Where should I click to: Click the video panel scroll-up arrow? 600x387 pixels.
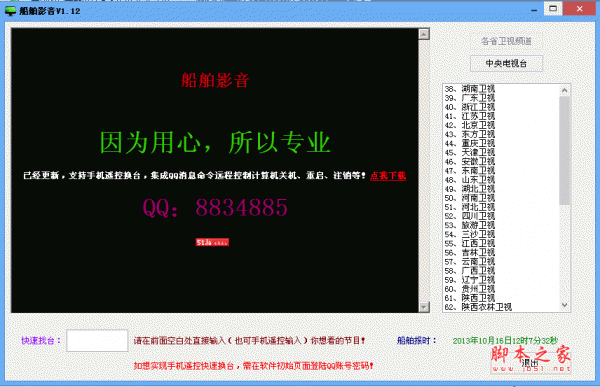click(424, 34)
